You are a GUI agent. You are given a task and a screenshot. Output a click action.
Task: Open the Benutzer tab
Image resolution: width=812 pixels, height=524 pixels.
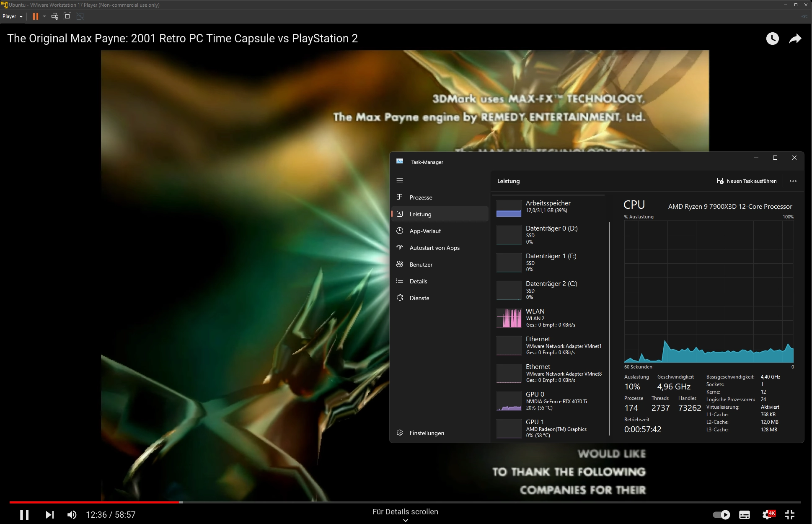click(x=440, y=265)
